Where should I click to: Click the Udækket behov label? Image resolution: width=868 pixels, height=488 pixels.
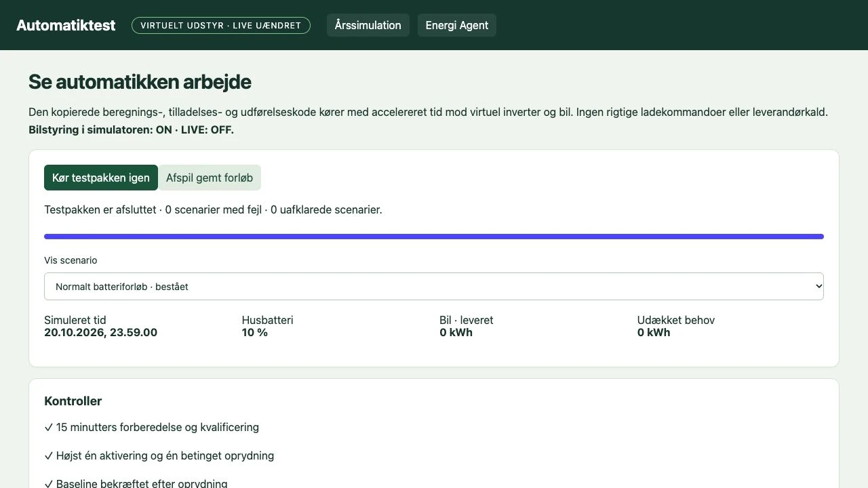click(676, 320)
